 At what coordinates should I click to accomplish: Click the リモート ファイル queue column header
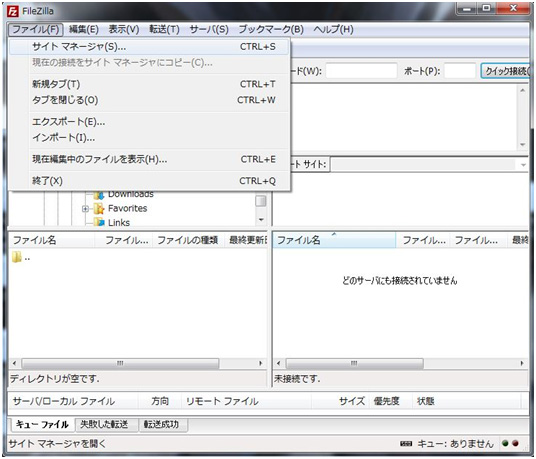click(x=246, y=401)
